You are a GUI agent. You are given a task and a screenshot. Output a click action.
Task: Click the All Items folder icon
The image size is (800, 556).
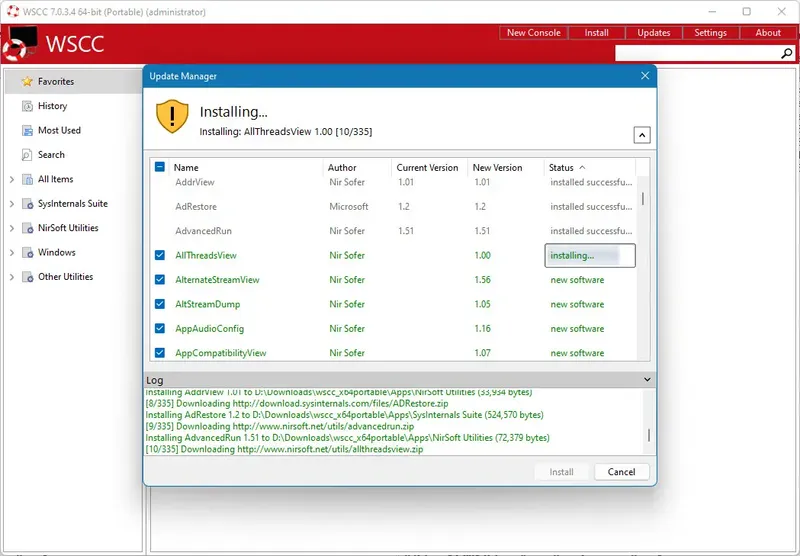(x=28, y=179)
